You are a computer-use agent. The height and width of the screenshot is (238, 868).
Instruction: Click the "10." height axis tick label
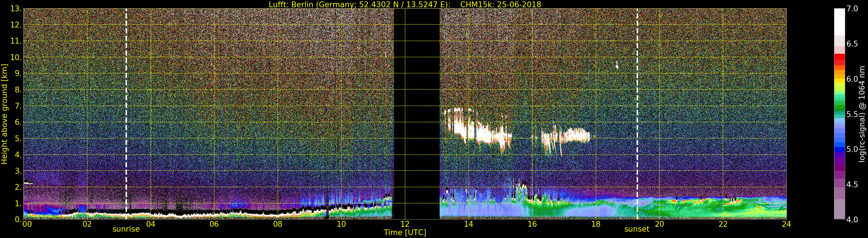(x=16, y=57)
